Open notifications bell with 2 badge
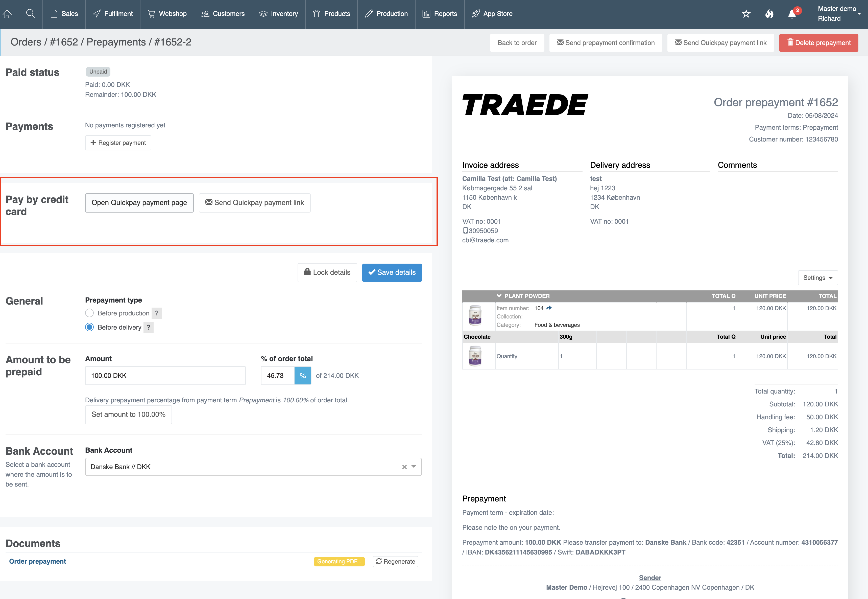 (x=792, y=14)
